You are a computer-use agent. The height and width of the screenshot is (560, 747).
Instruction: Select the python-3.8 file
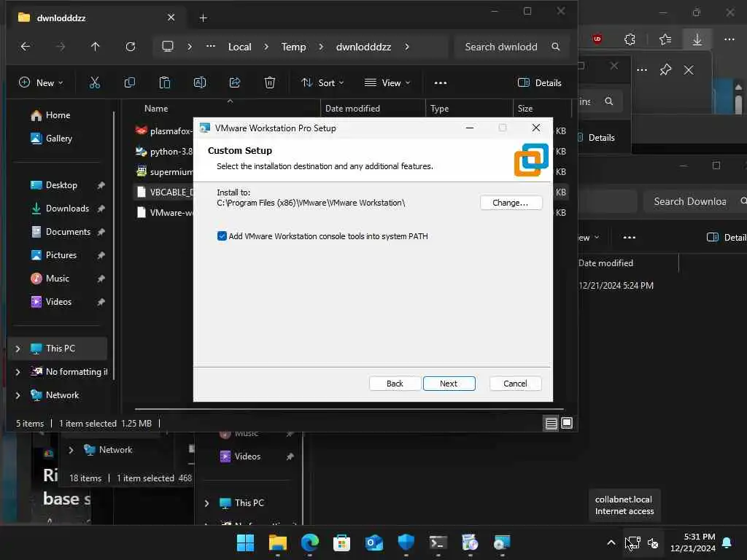pos(164,152)
